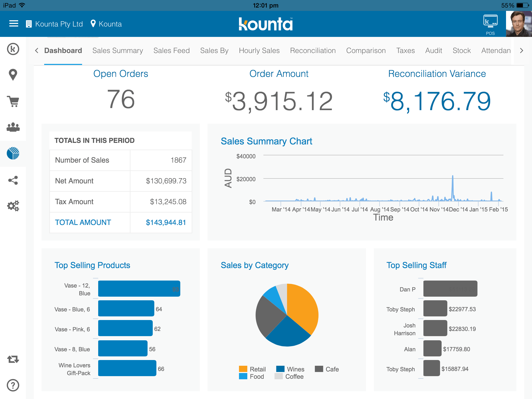Open the Attendance tab
The height and width of the screenshot is (399, 532).
click(x=496, y=51)
